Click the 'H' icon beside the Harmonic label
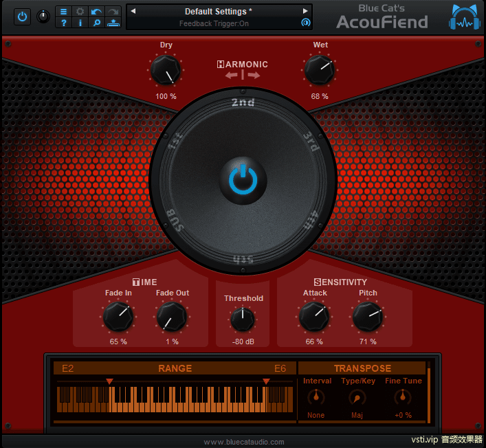Screen dimensions: 486x448 [221, 64]
